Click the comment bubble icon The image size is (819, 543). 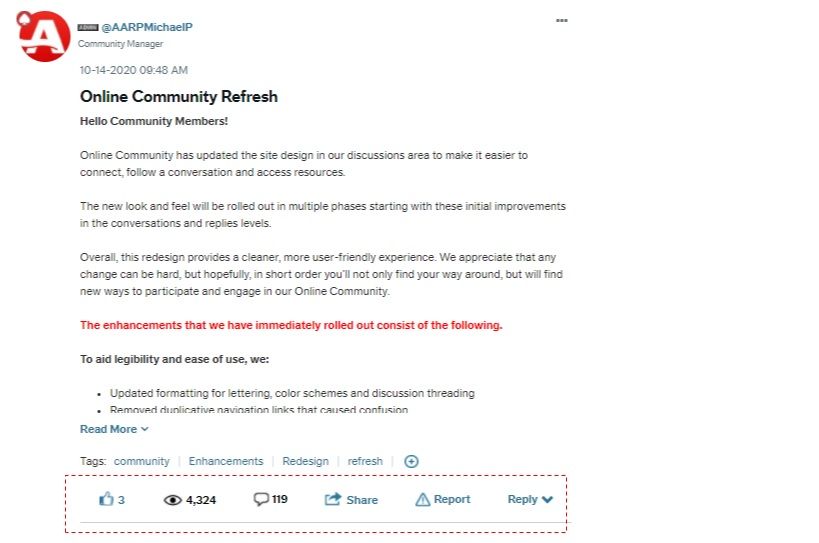(261, 499)
